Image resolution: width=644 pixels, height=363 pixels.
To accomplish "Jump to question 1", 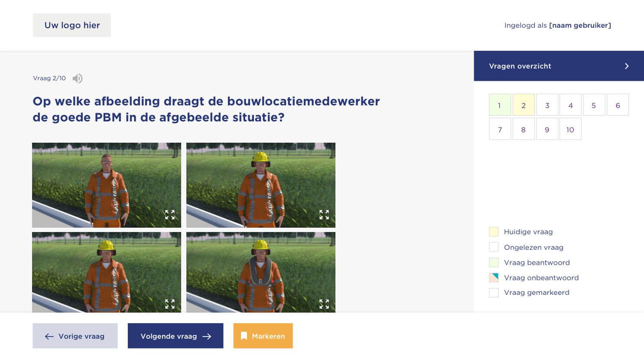I will (x=500, y=105).
